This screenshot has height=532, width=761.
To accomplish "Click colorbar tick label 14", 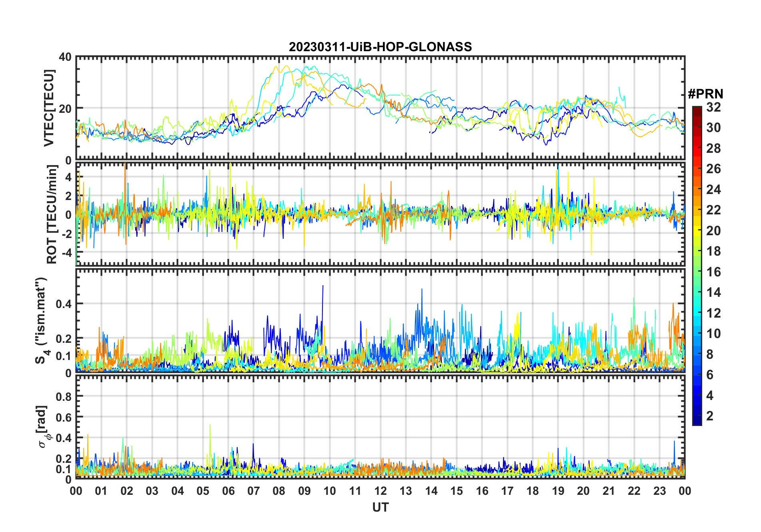I will tap(713, 292).
